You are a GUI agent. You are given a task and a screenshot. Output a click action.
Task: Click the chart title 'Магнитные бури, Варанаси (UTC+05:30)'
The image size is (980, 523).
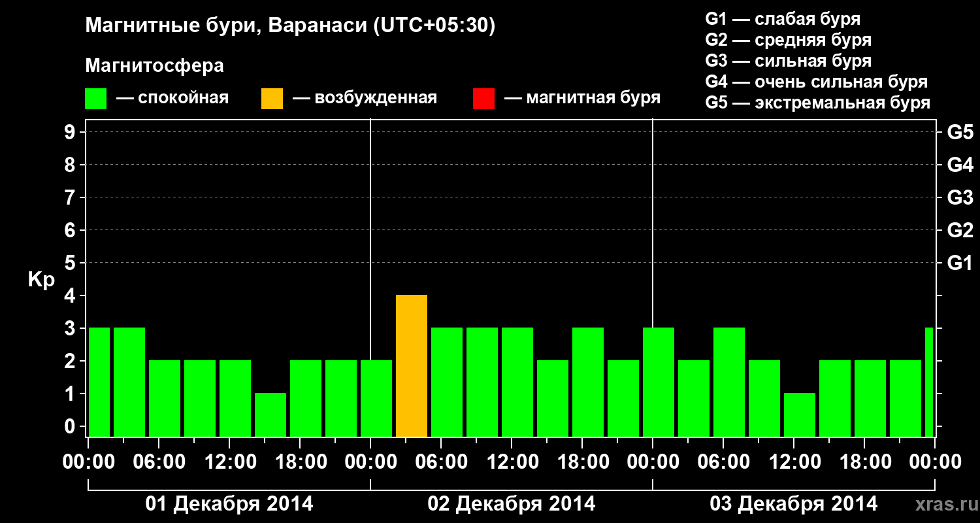pos(290,25)
